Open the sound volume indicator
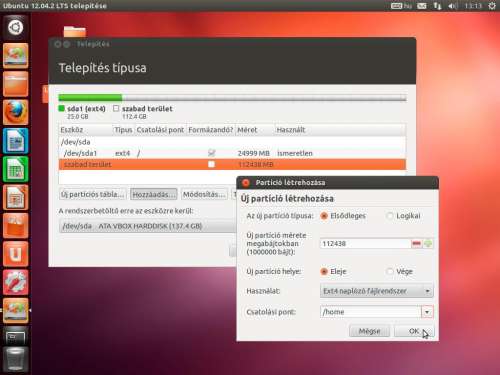This screenshot has height=375, width=500. tap(453, 6)
